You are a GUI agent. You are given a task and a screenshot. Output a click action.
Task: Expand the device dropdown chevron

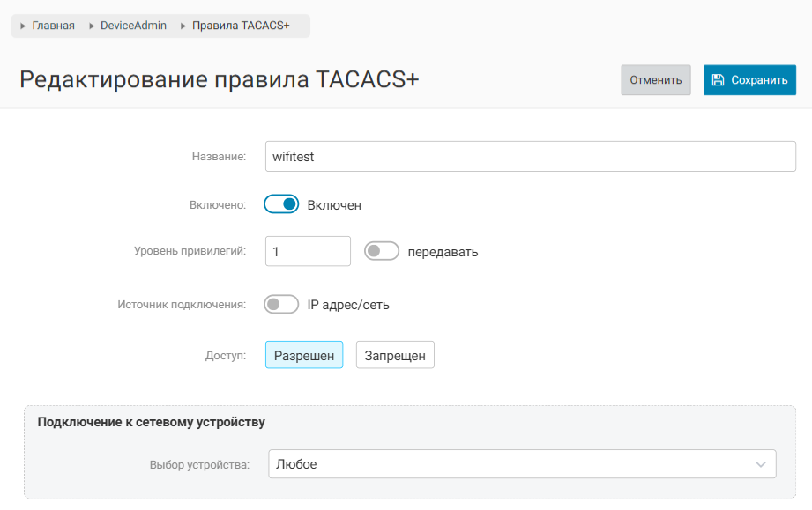[761, 464]
